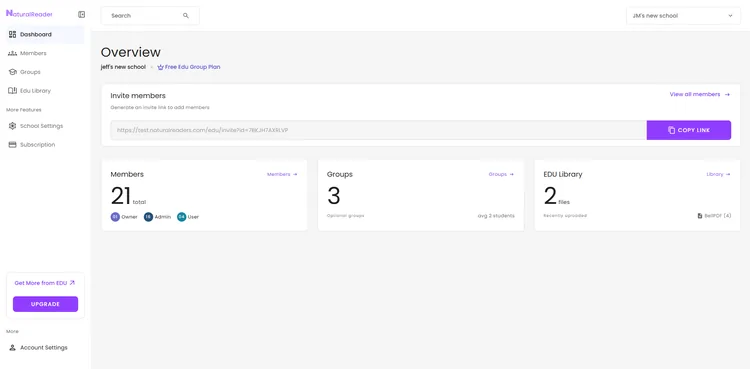
Task: Click the Search magnifier icon
Action: pyautogui.click(x=186, y=16)
